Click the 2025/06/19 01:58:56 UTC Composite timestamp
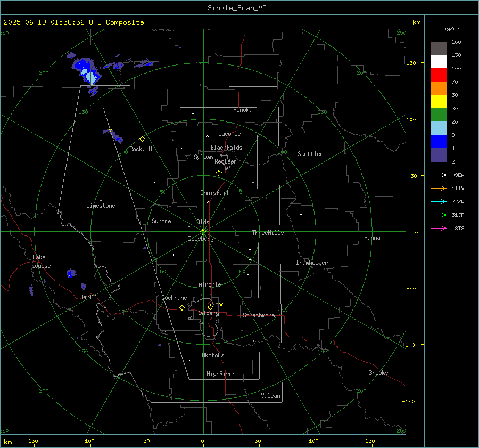 point(73,22)
